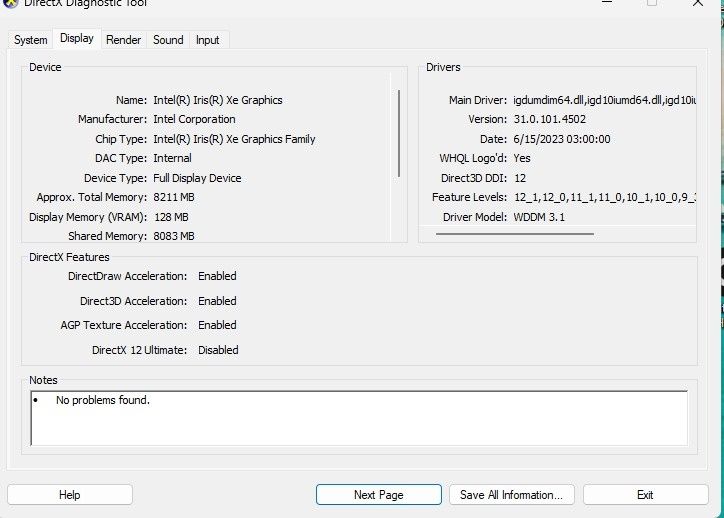Click DirectX 12 Ultimate 'Disabled' value
Image resolution: width=724 pixels, height=518 pixels.
point(218,350)
